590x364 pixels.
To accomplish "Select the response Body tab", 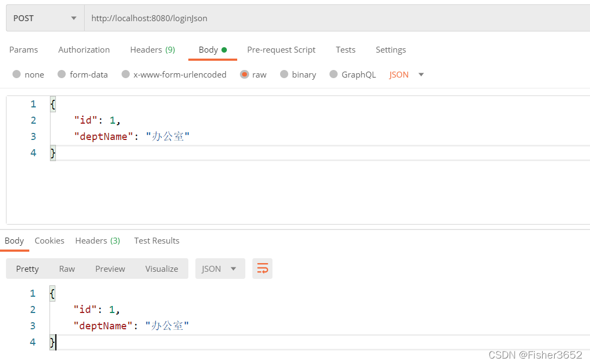I will pyautogui.click(x=14, y=241).
